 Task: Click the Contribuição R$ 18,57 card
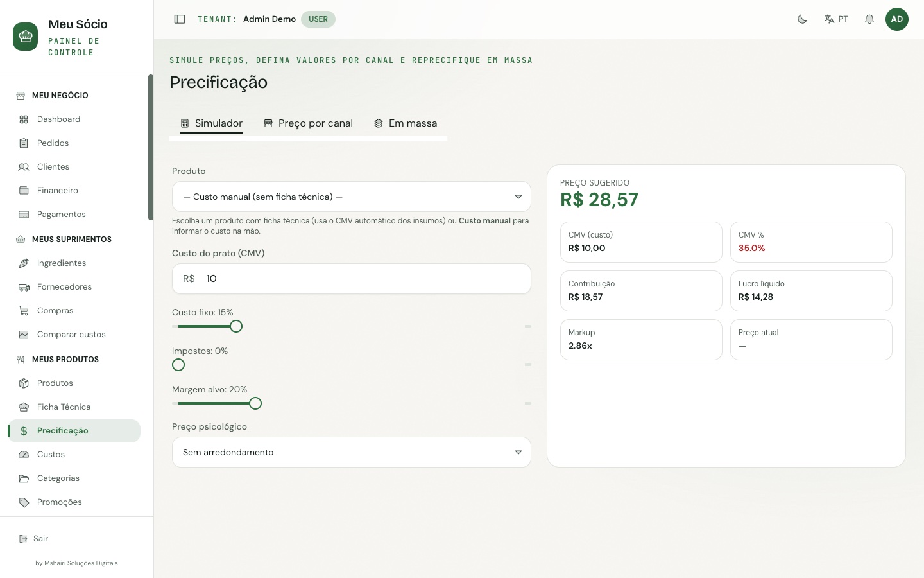pos(641,291)
